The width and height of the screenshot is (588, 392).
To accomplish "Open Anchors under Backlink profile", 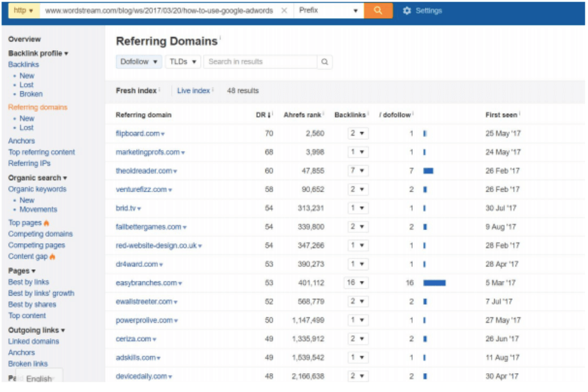I will coord(22,141).
